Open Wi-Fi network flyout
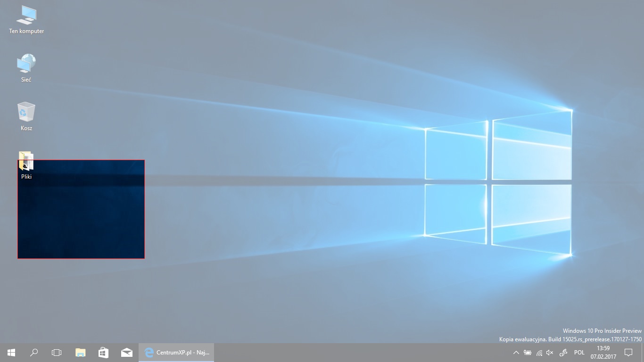Screen dimensions: 644x362 click(x=539, y=353)
